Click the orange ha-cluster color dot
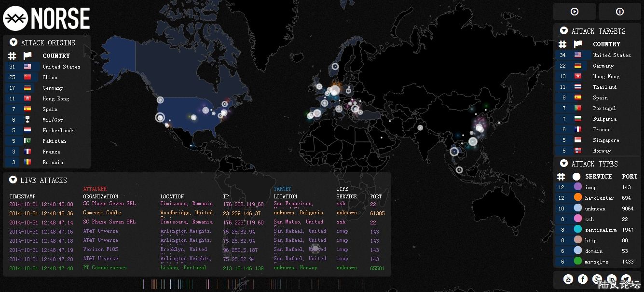The height and width of the screenshot is (292, 644). 577,198
